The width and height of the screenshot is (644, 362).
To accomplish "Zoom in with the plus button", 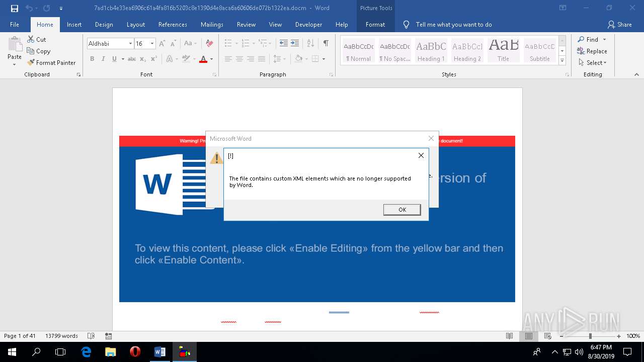I will click(619, 336).
